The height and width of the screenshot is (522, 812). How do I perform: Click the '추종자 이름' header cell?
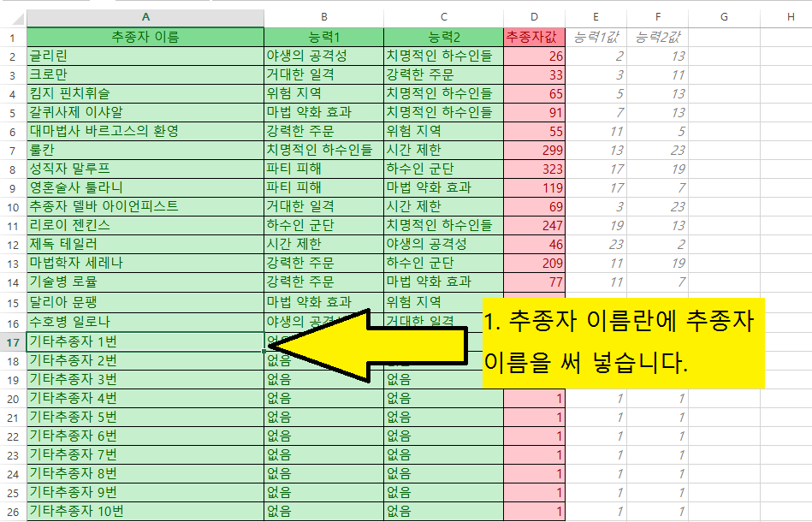pos(145,37)
